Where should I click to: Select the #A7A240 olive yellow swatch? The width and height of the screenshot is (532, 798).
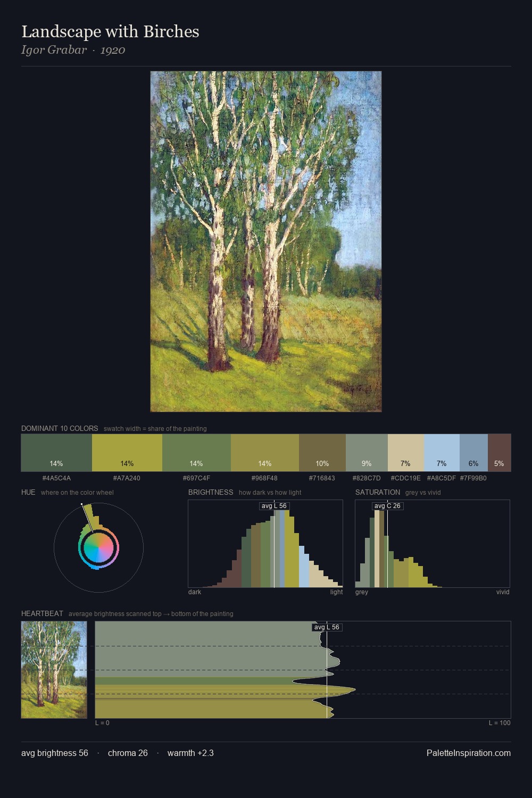point(127,453)
